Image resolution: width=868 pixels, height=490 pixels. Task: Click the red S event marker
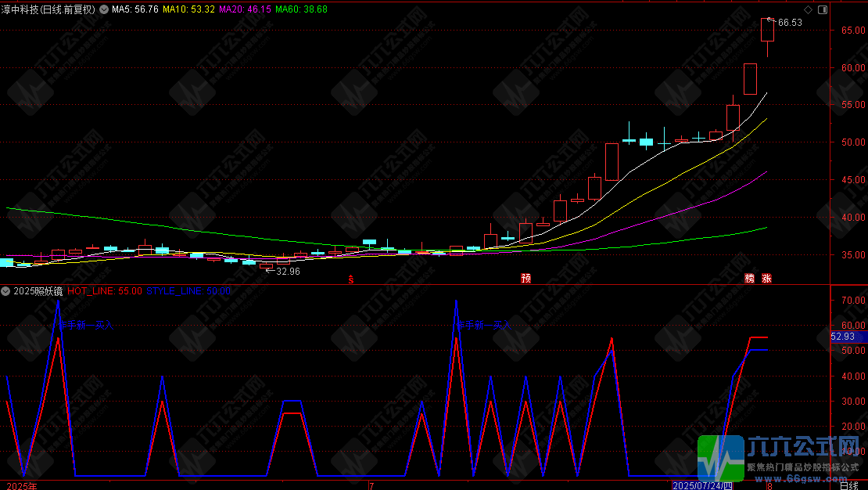350,279
